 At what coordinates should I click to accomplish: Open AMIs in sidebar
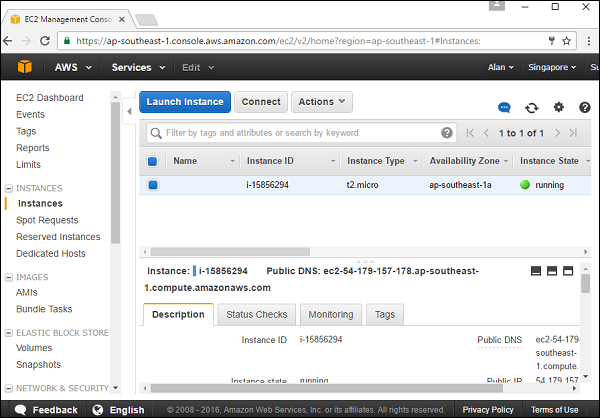[x=27, y=292]
